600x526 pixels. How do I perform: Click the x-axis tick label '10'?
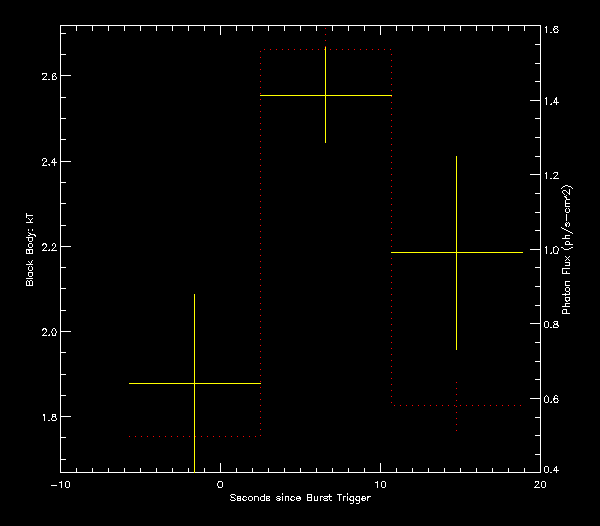pyautogui.click(x=380, y=484)
